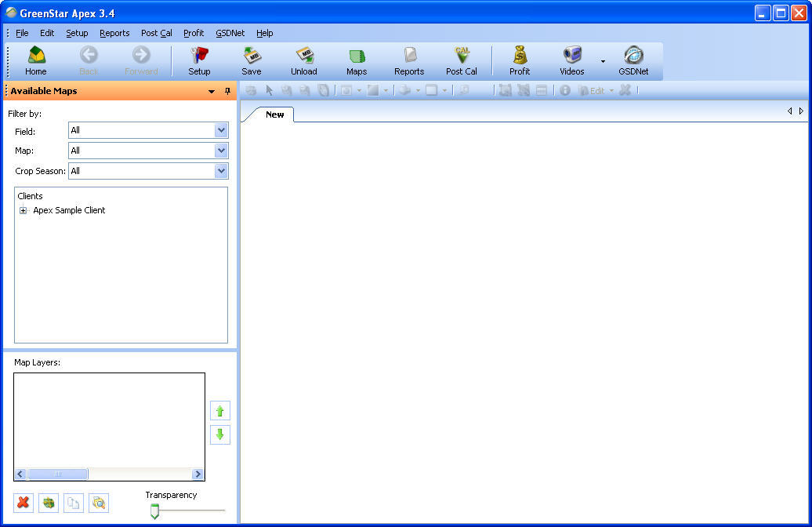This screenshot has width=812, height=527.
Task: Move map layer up with green arrow
Action: tap(220, 411)
